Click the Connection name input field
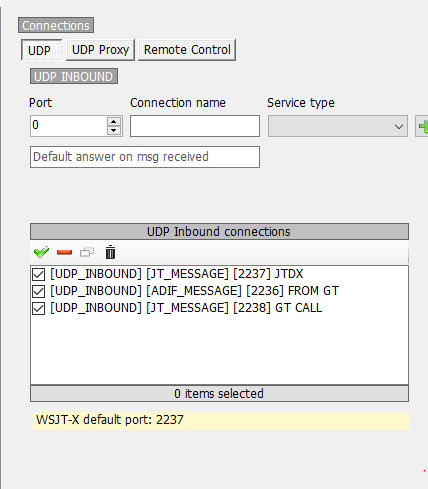The height and width of the screenshot is (489, 428). click(195, 126)
